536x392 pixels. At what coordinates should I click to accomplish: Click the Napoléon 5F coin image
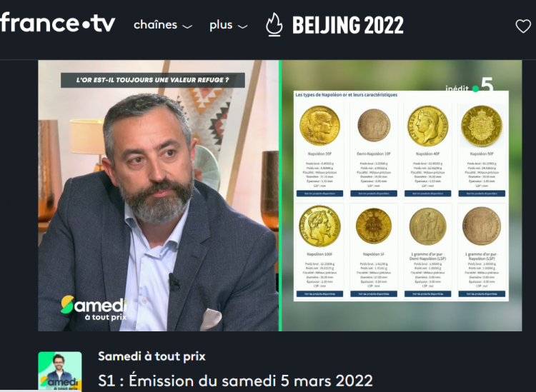click(x=373, y=226)
